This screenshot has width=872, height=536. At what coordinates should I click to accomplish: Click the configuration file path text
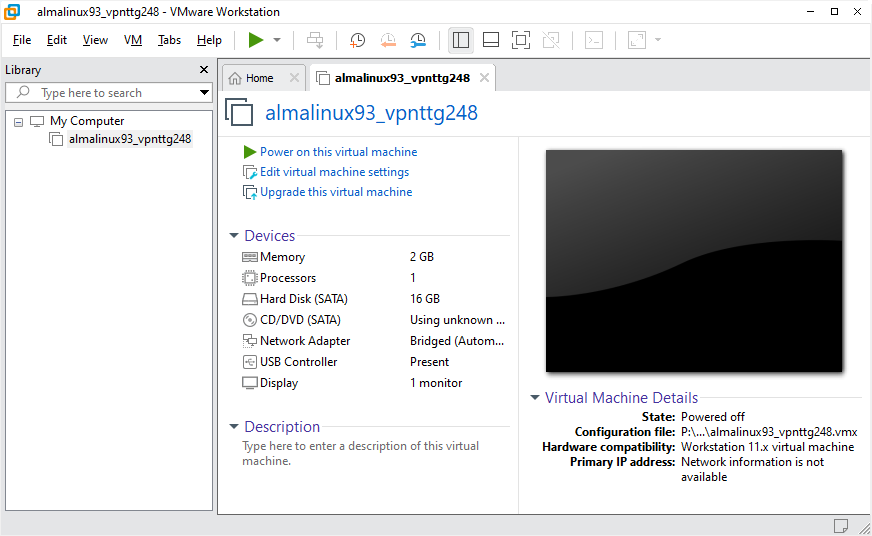click(769, 432)
